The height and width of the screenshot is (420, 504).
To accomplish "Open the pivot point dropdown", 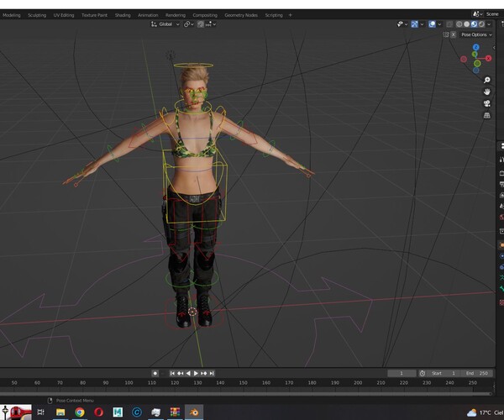I will point(189,24).
